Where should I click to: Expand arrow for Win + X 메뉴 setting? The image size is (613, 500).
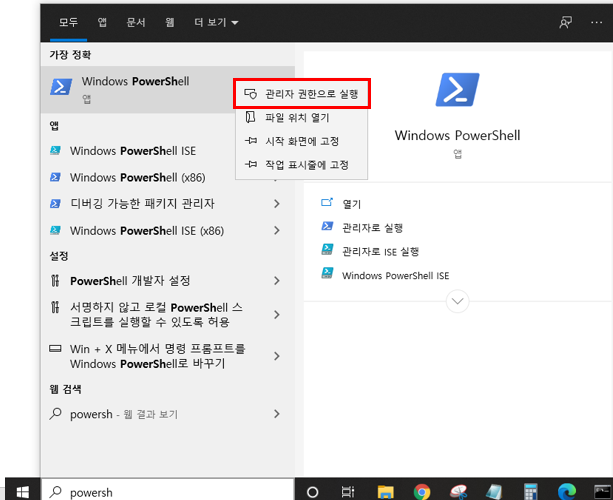click(x=277, y=356)
